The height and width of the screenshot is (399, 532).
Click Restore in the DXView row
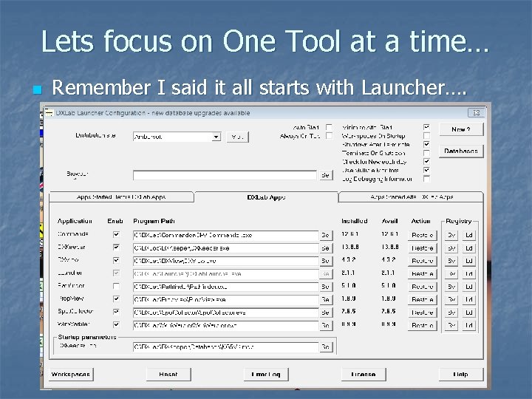point(423,261)
